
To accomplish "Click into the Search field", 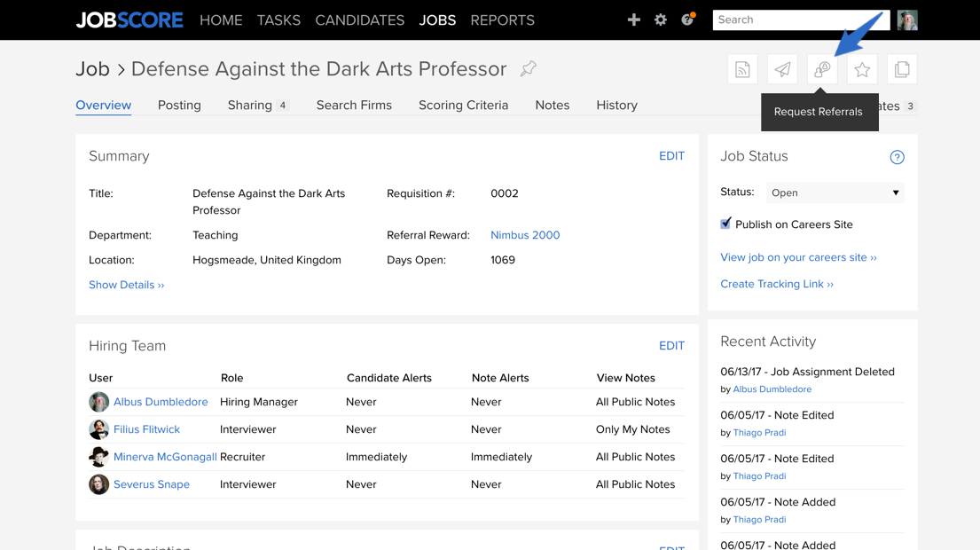I will pyautogui.click(x=801, y=20).
